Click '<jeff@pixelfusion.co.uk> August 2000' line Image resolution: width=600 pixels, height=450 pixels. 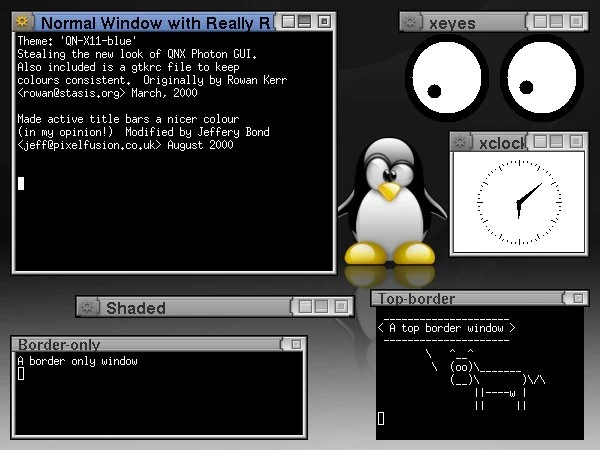tap(125, 145)
